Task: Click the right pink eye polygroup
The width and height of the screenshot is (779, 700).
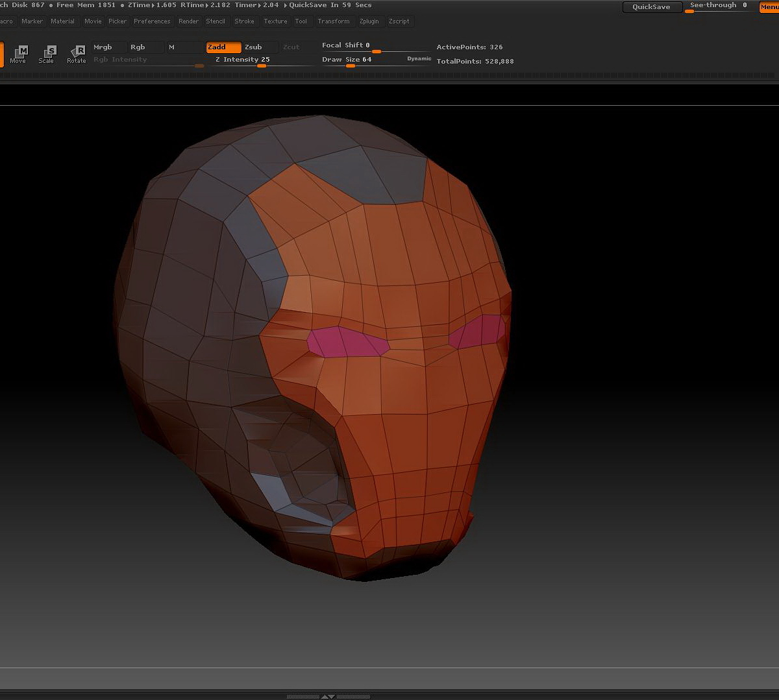Action: 478,331
